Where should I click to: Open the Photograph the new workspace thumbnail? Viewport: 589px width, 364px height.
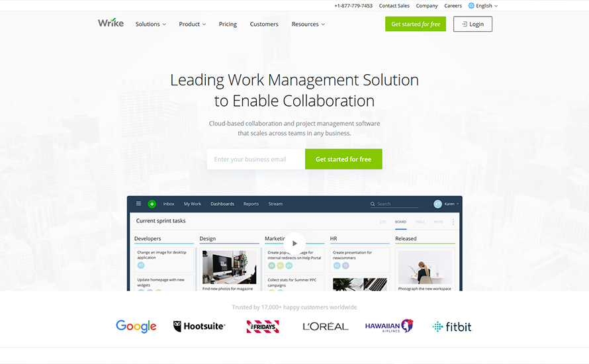(425, 267)
